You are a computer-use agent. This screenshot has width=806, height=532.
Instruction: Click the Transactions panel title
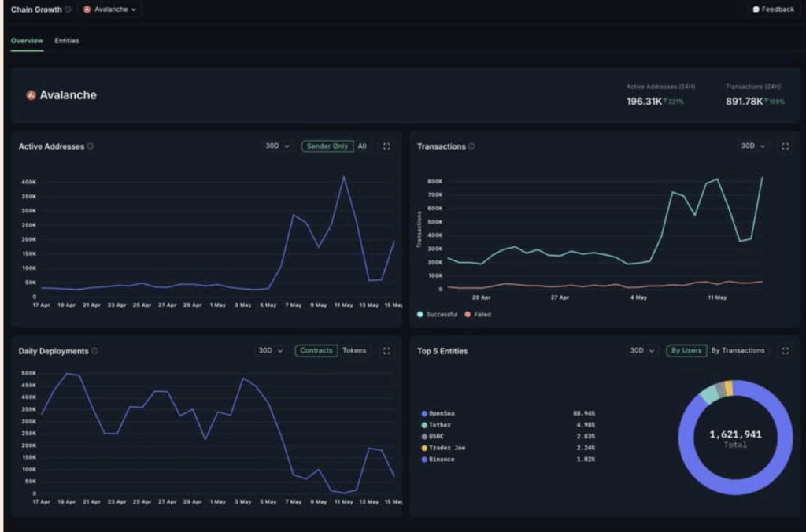coord(441,146)
